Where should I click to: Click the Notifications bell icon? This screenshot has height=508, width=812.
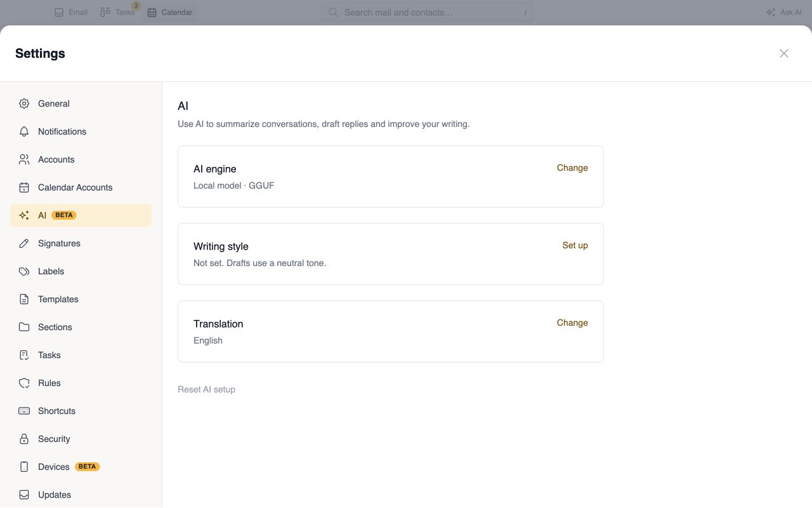[24, 131]
